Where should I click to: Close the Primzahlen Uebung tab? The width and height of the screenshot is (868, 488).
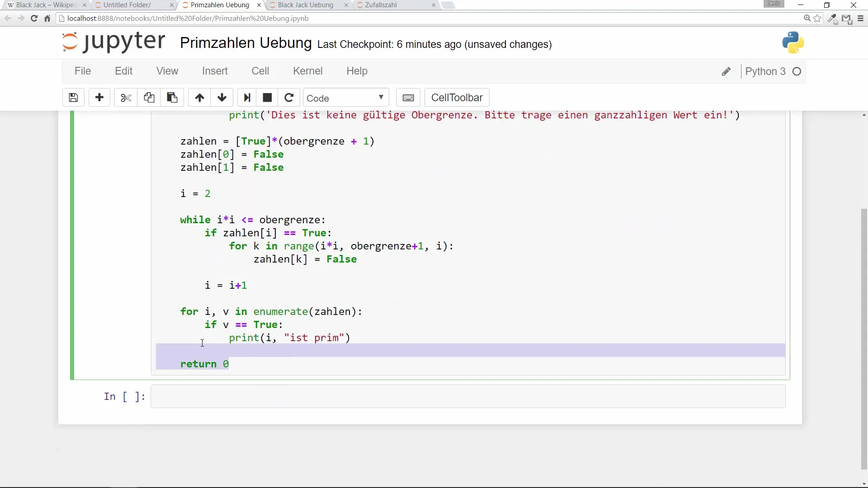[x=259, y=5]
